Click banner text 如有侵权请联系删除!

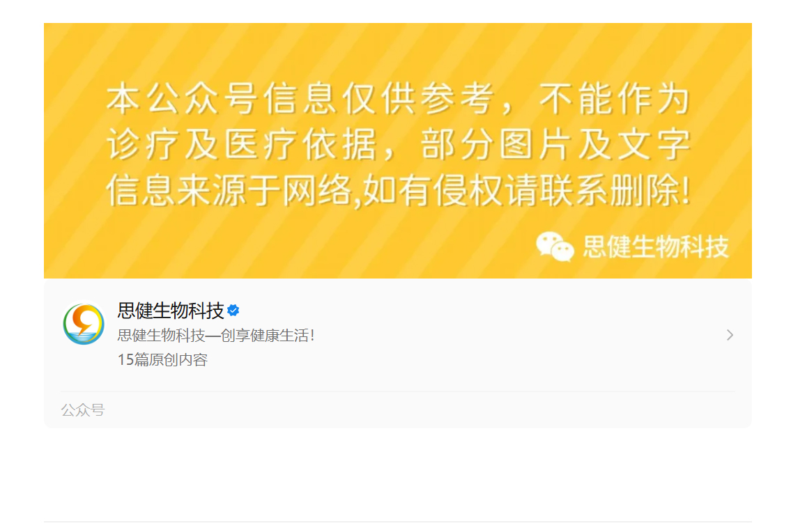pos(527,190)
